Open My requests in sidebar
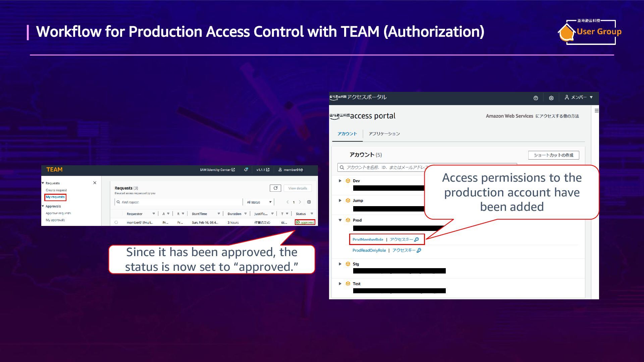 [55, 197]
